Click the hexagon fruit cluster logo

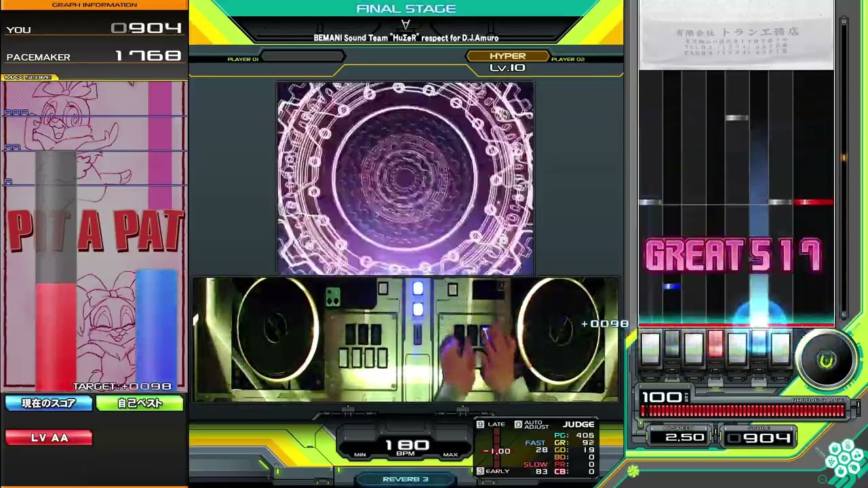[844, 458]
